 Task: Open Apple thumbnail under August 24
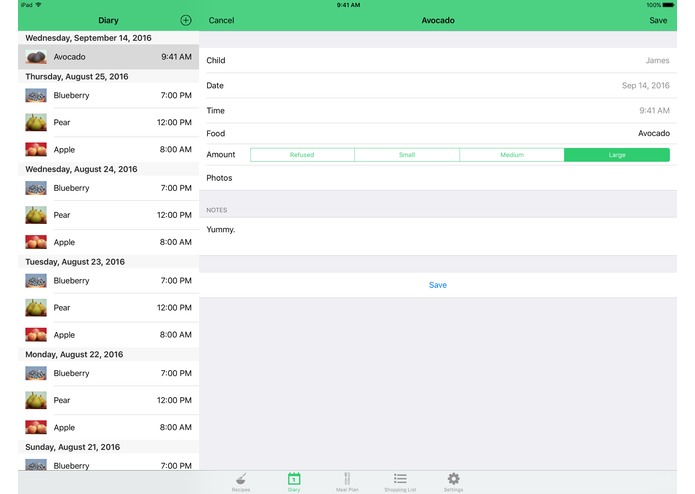[x=36, y=242]
